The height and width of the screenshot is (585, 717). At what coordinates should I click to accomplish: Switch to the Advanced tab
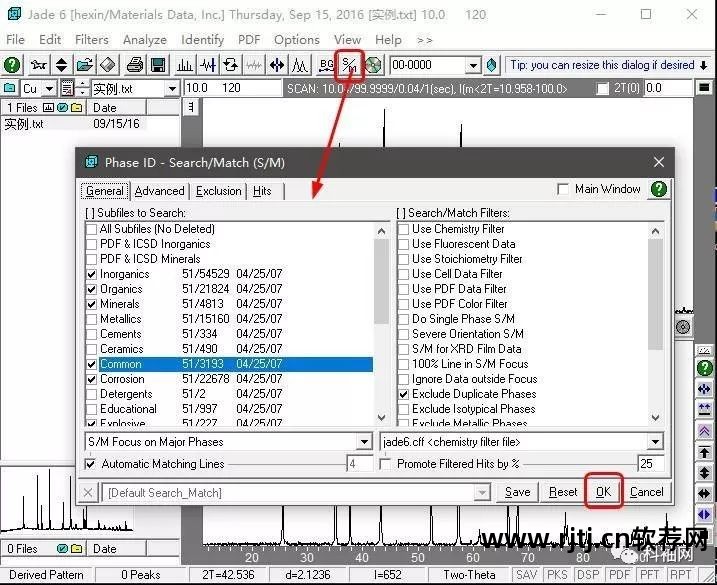(x=160, y=191)
